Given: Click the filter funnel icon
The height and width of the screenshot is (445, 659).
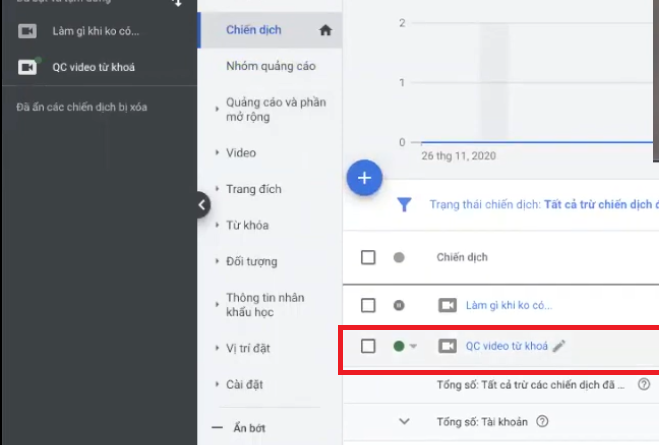Looking at the screenshot, I should (404, 204).
